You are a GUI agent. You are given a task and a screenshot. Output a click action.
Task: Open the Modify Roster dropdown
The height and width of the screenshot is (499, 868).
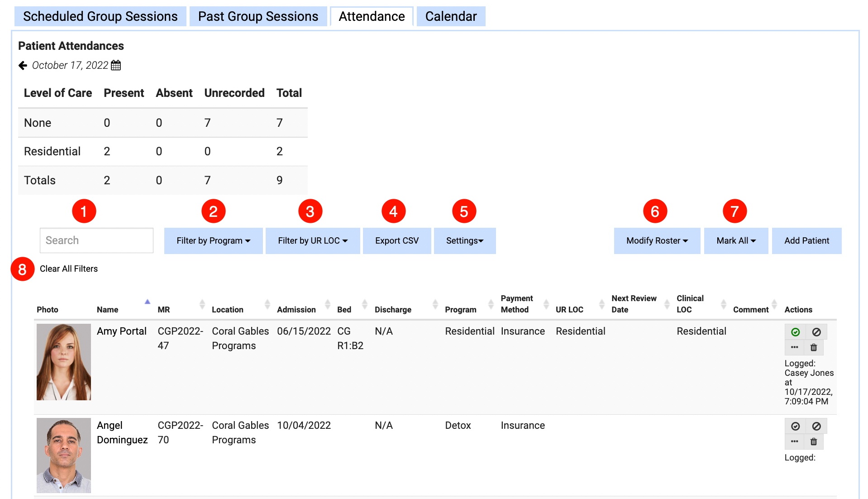(x=657, y=241)
